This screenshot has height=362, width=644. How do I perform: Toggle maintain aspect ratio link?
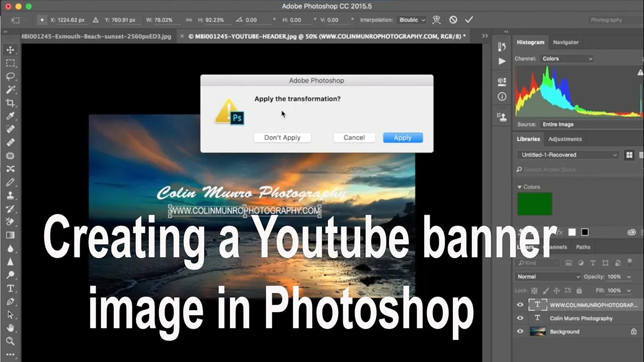click(189, 20)
